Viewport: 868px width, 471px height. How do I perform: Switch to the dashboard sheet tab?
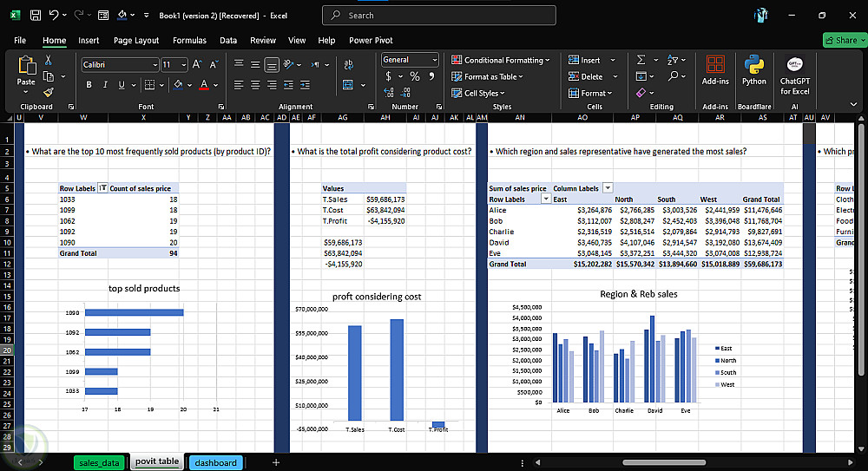pyautogui.click(x=215, y=462)
